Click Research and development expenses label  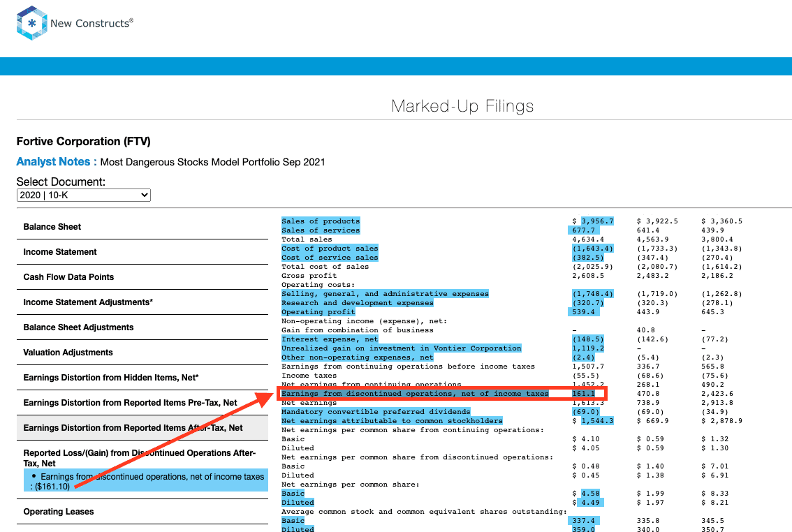358,303
